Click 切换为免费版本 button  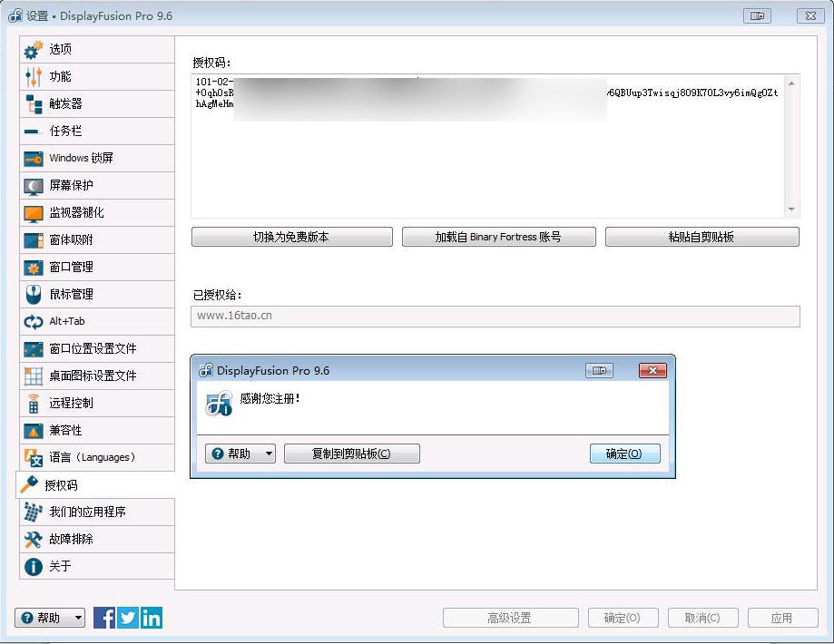click(291, 237)
